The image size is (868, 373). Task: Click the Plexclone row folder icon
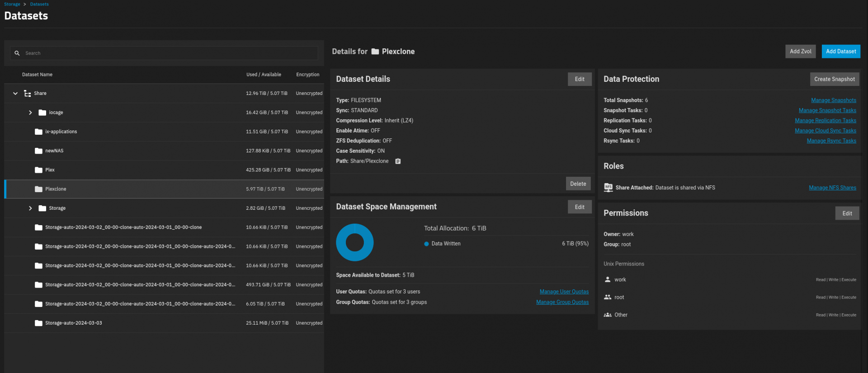tap(38, 189)
